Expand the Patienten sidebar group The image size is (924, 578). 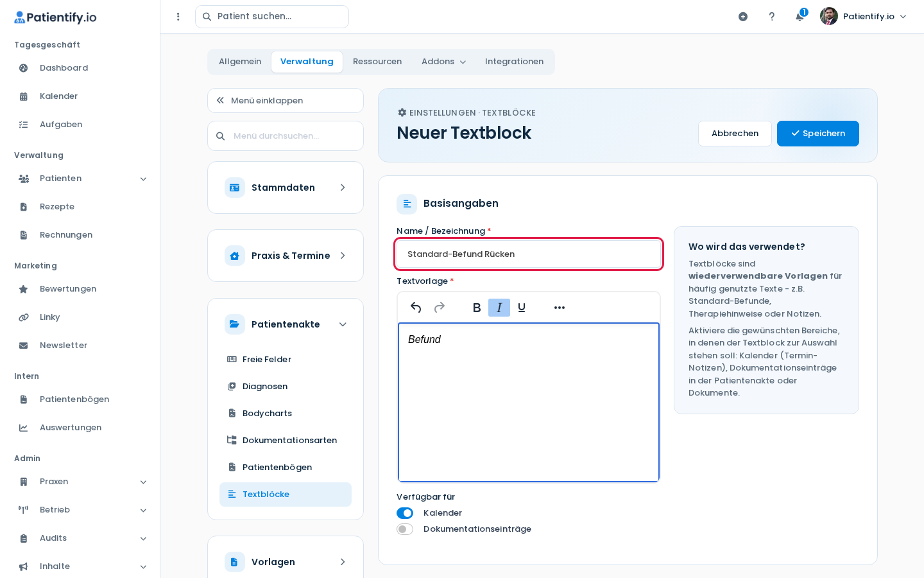[x=80, y=179]
